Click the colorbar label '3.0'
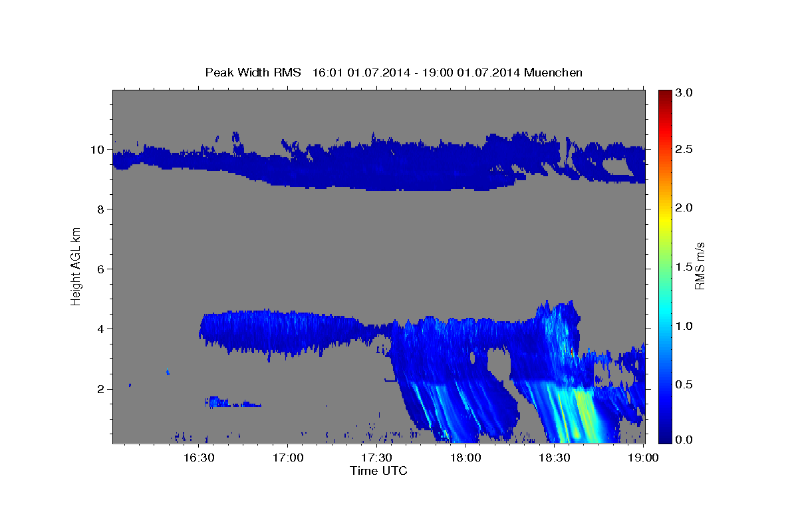The width and height of the screenshot is (798, 532). [x=685, y=93]
